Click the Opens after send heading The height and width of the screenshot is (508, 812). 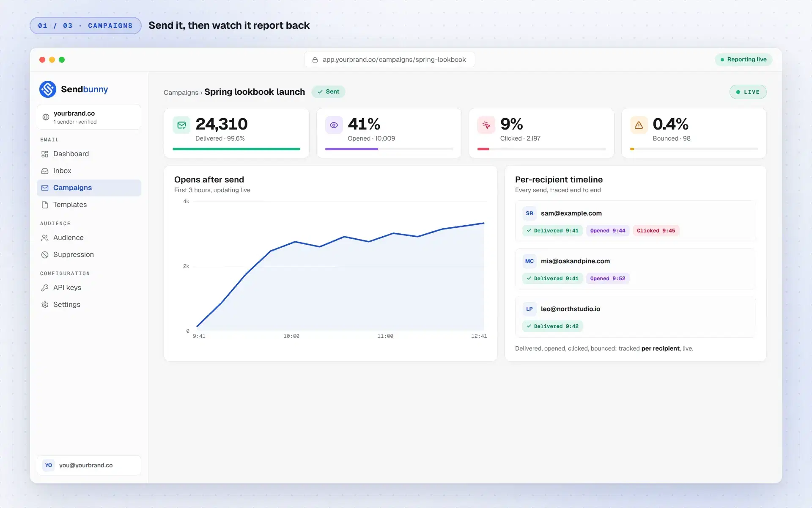pyautogui.click(x=209, y=179)
